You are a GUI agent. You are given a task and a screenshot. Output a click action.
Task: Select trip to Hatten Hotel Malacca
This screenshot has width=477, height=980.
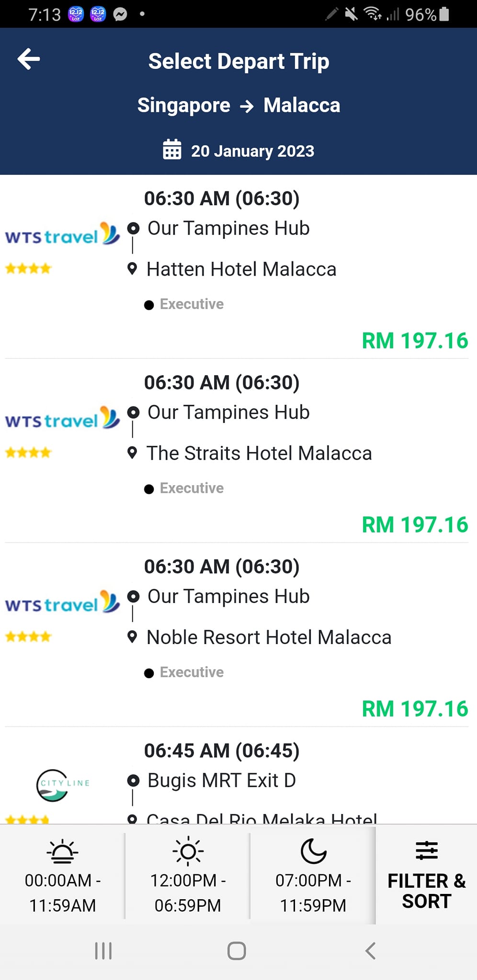(241, 269)
